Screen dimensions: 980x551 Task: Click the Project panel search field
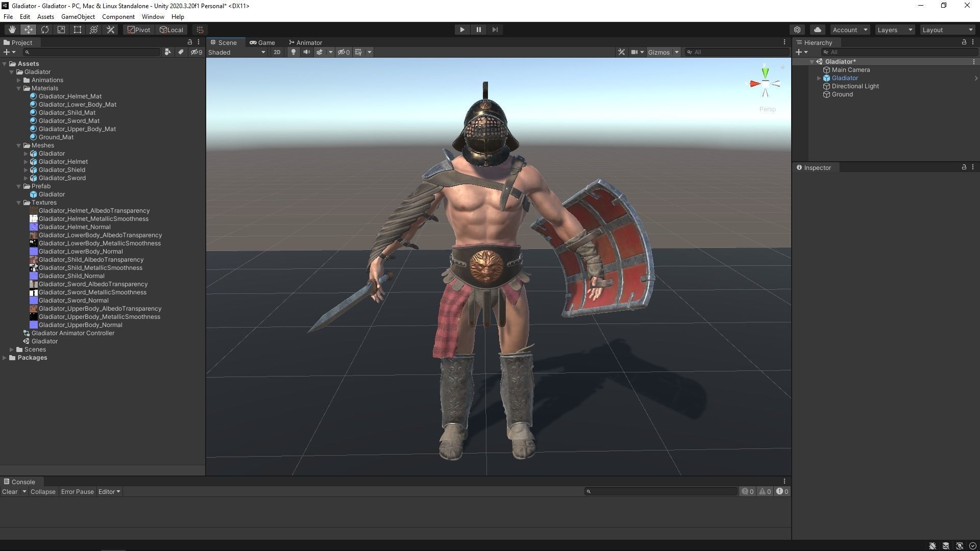[x=92, y=52]
